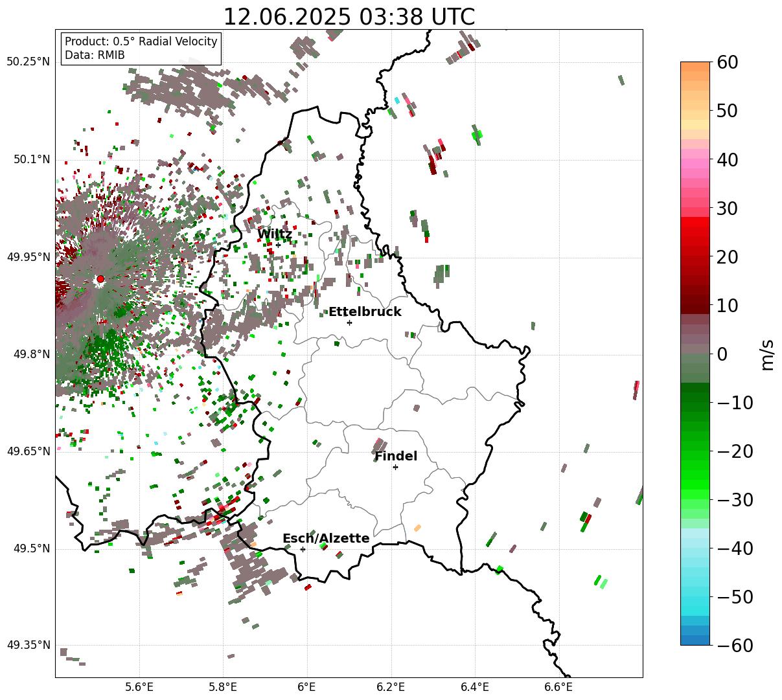782x700 pixels.
Task: Click the Findel station cross marker
Action: (395, 467)
